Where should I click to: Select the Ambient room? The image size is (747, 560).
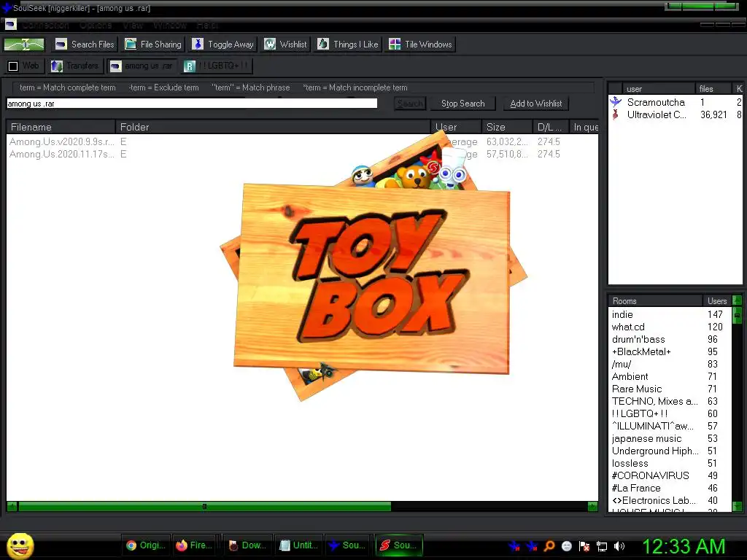(670, 376)
